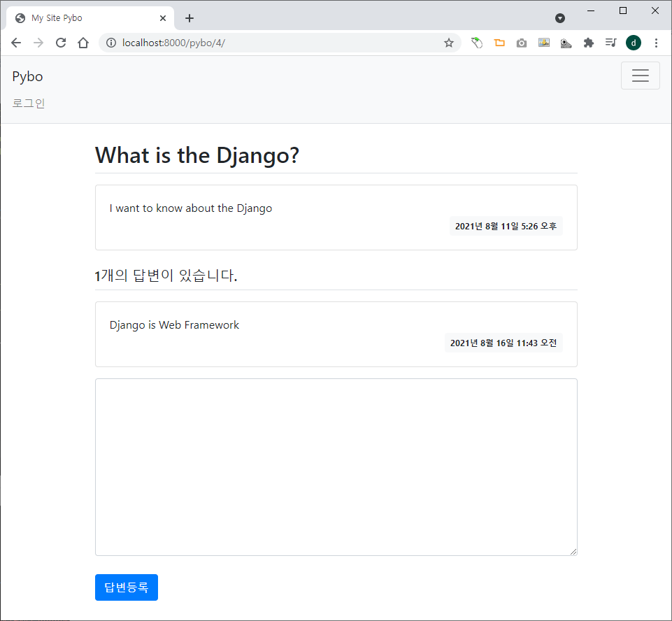Image resolution: width=672 pixels, height=621 pixels.
Task: Click the camera screenshot extension icon
Action: [x=522, y=43]
